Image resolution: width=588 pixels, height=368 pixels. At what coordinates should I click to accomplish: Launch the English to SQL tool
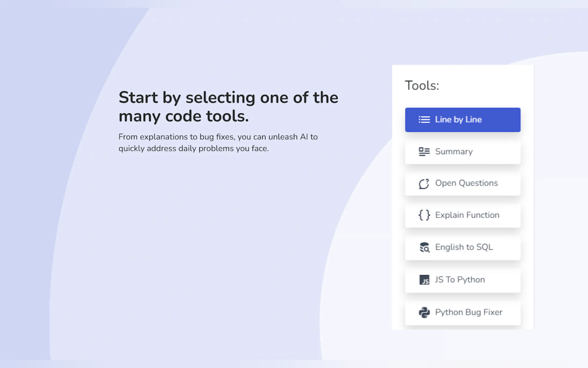click(x=464, y=247)
